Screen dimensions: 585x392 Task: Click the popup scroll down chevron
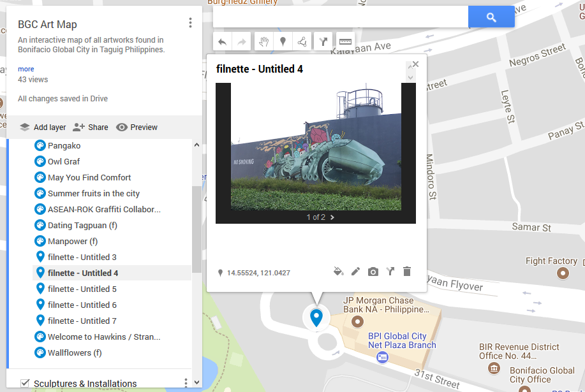[410, 78]
